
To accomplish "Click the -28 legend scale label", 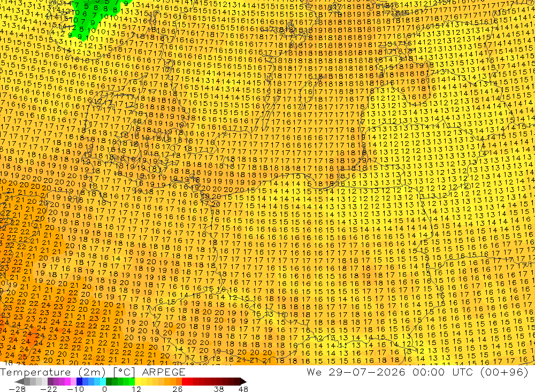I will (17, 389).
